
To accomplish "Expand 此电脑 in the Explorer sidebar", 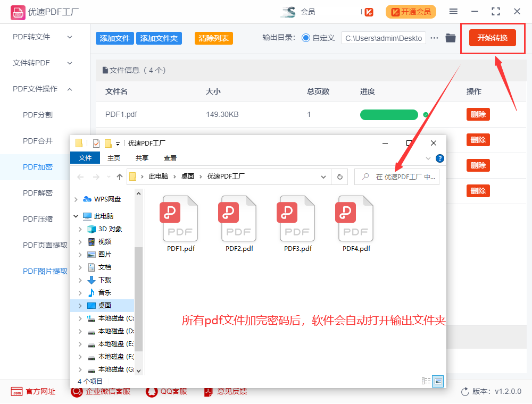I will point(76,216).
